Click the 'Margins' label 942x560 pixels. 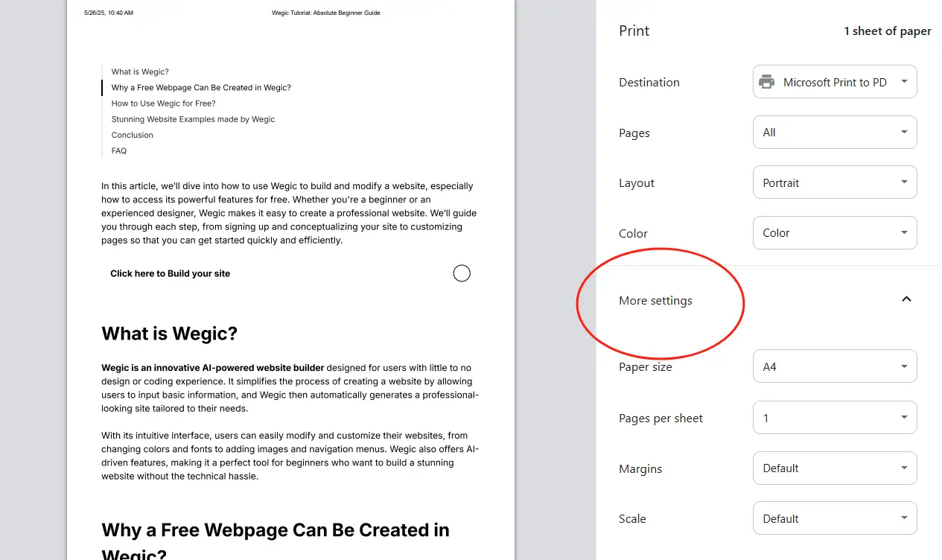coord(640,469)
